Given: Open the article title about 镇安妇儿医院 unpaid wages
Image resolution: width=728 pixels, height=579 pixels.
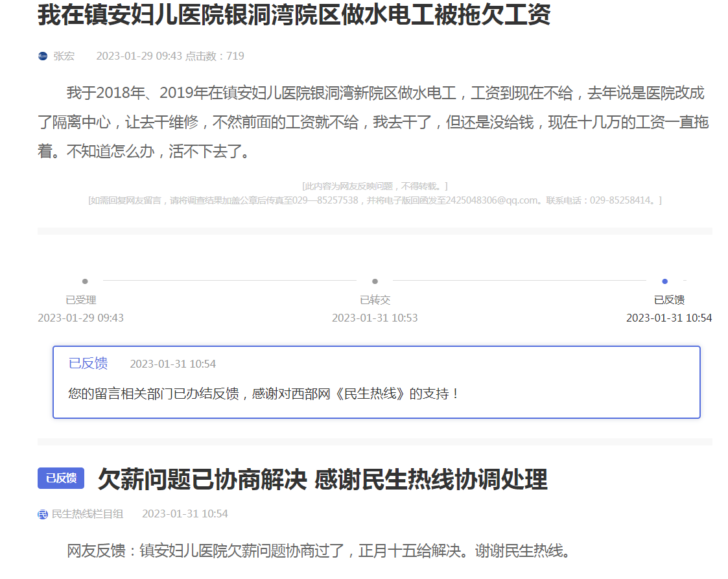Looking at the screenshot, I should pyautogui.click(x=294, y=15).
